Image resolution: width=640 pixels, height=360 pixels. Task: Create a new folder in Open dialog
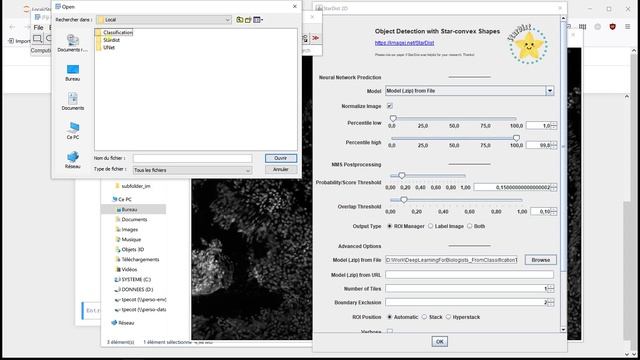(248, 20)
